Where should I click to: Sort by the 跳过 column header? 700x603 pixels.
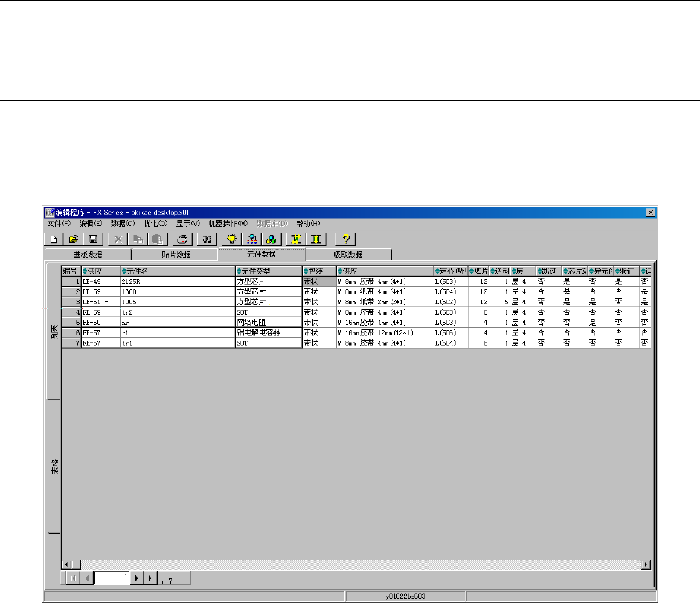[x=549, y=271]
